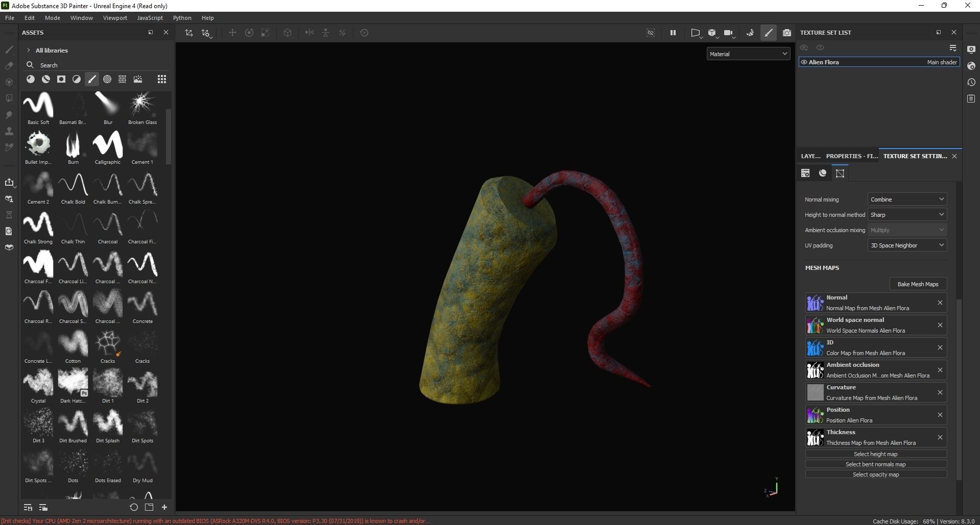Click the Position mesh map thumbnail
The height and width of the screenshot is (525, 980).
pyautogui.click(x=815, y=415)
